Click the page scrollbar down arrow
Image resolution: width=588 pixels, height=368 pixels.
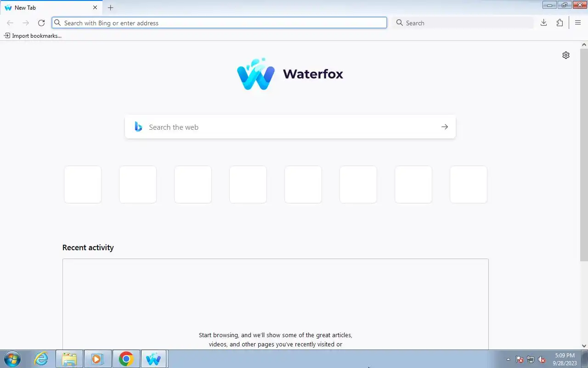[x=584, y=346]
